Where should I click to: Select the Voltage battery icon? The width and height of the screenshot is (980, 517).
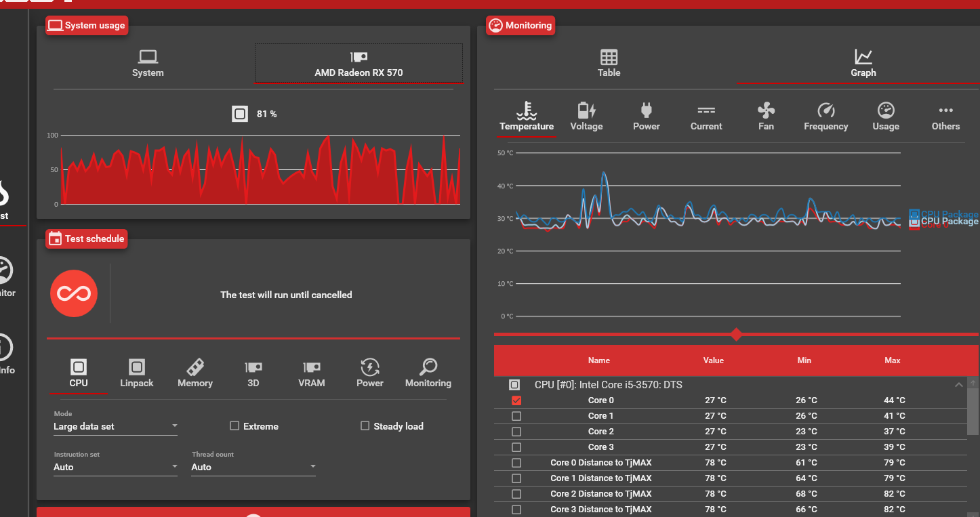[586, 110]
